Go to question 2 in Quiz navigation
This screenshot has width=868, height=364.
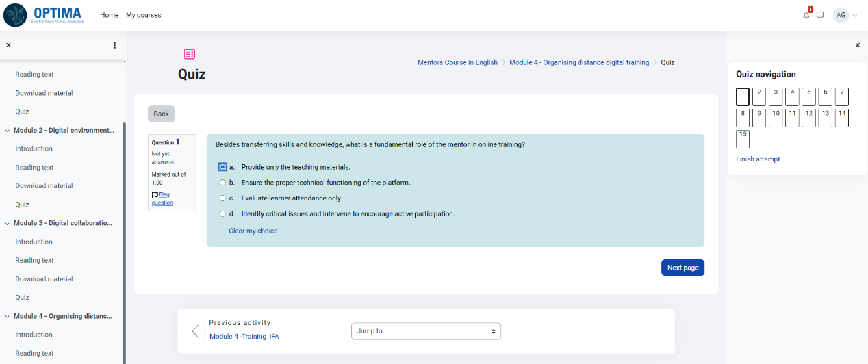759,97
